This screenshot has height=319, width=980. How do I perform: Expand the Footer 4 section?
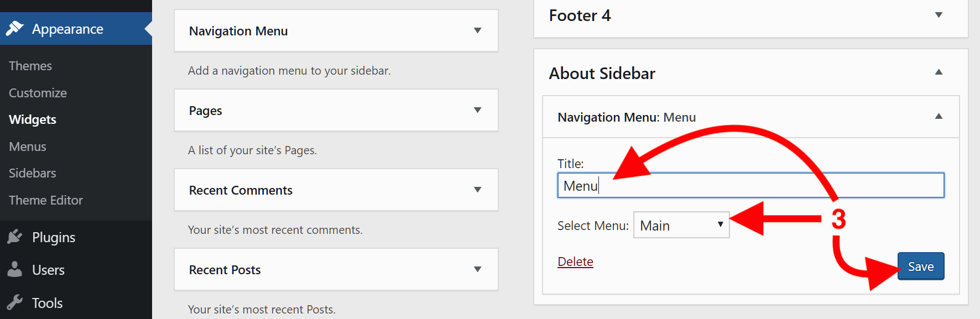tap(939, 15)
